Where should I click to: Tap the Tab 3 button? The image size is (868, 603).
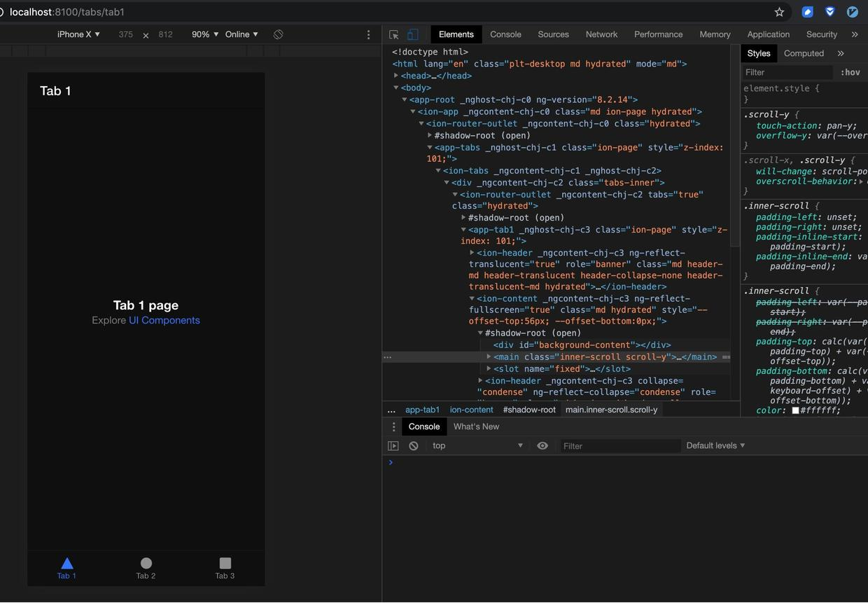pos(225,568)
